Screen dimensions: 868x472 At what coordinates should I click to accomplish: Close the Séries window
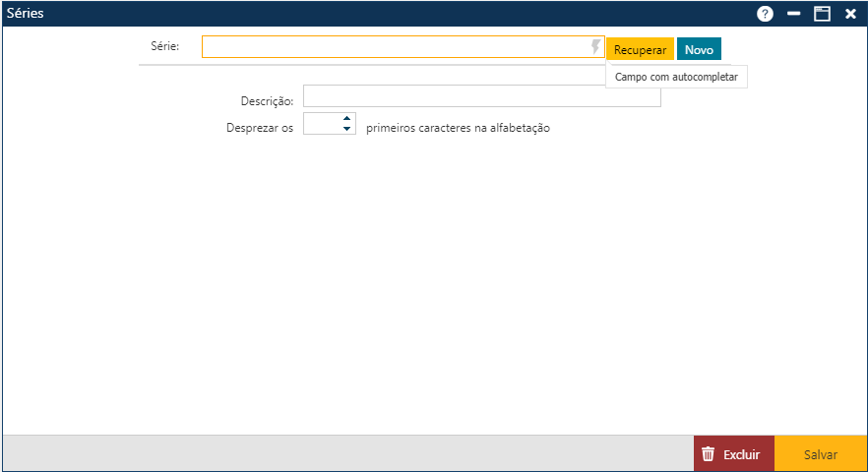click(x=850, y=14)
